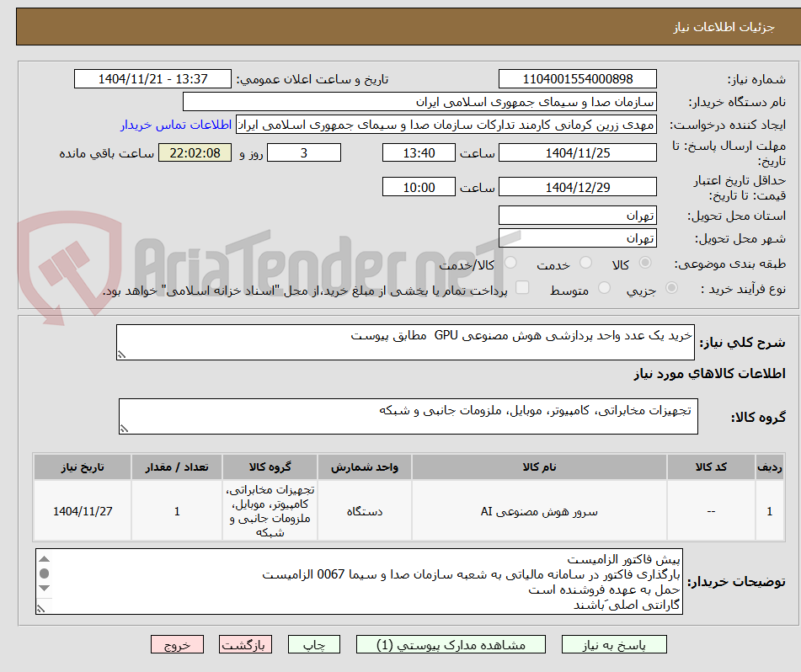Click the scrollbar thumb in buyer notes

tap(45, 573)
